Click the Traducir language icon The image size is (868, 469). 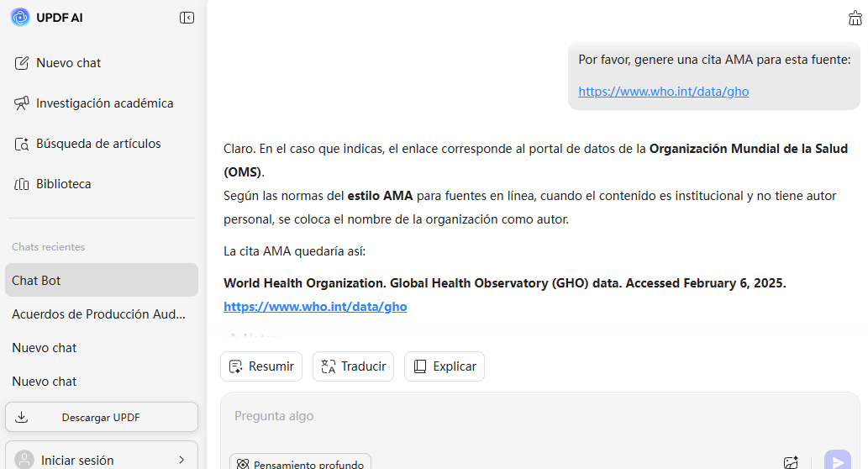tap(329, 366)
